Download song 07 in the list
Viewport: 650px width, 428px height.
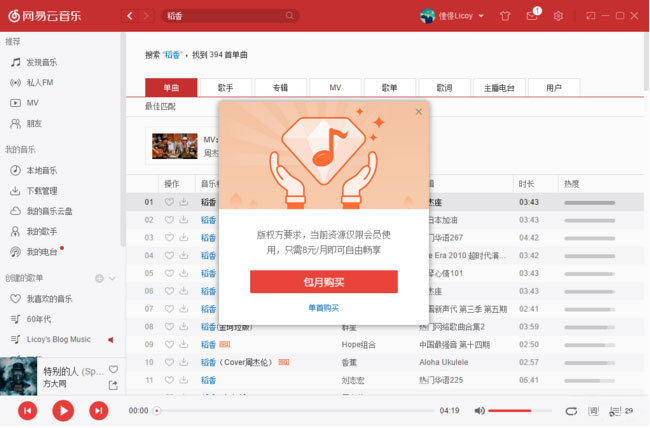click(184, 309)
